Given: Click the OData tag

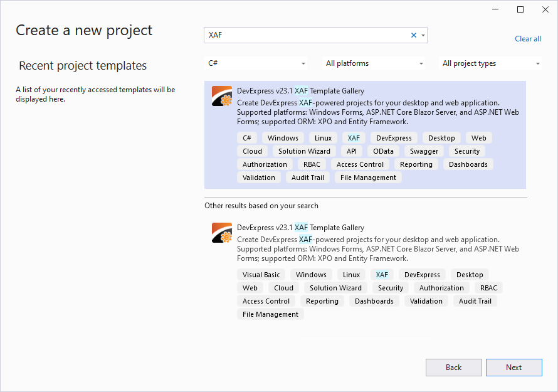Looking at the screenshot, I should point(383,151).
